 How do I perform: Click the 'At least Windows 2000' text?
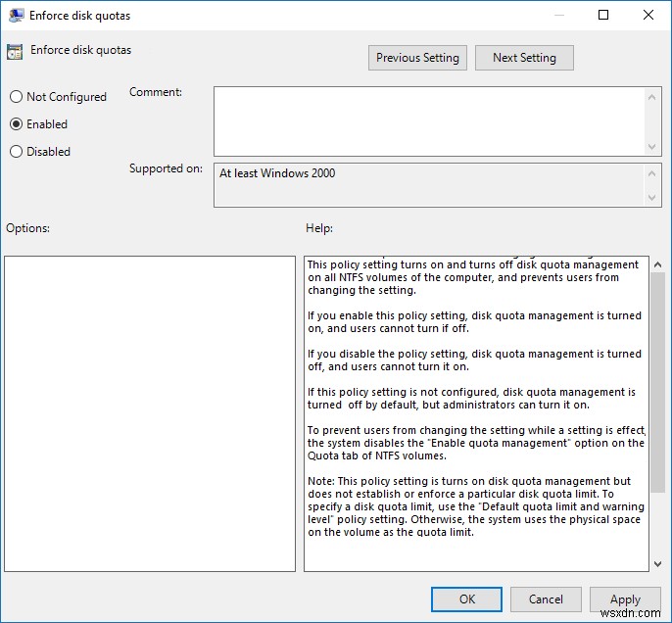point(277,173)
